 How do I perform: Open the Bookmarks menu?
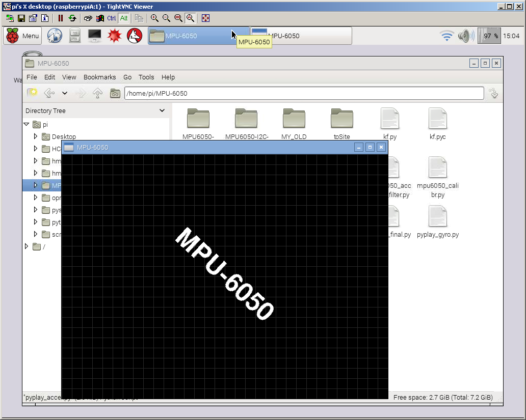point(99,77)
